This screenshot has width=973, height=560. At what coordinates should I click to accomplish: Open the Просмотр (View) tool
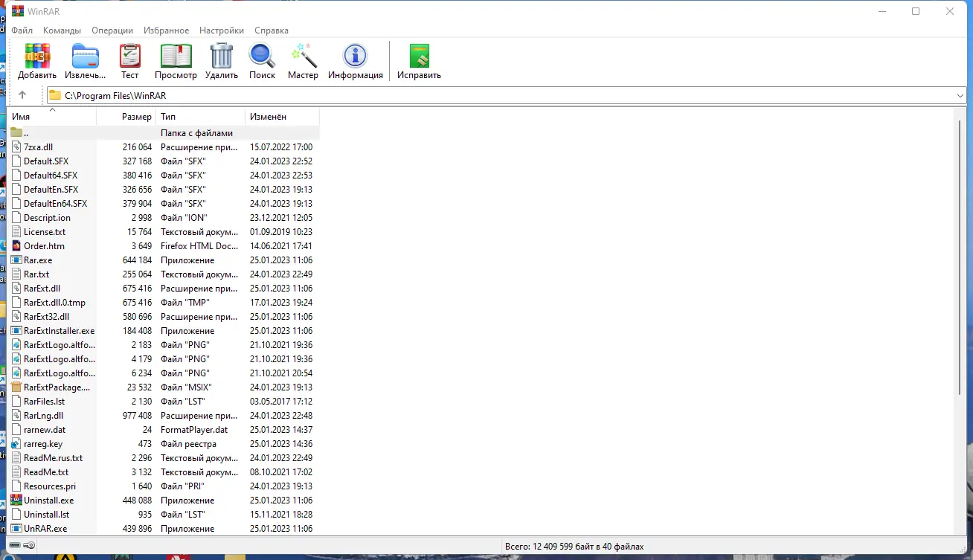176,56
